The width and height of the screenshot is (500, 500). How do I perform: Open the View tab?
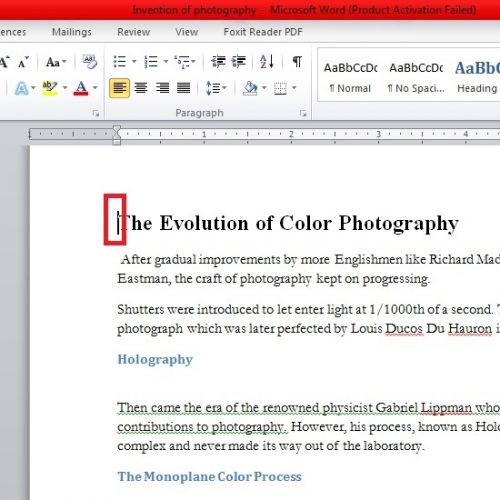point(187,32)
